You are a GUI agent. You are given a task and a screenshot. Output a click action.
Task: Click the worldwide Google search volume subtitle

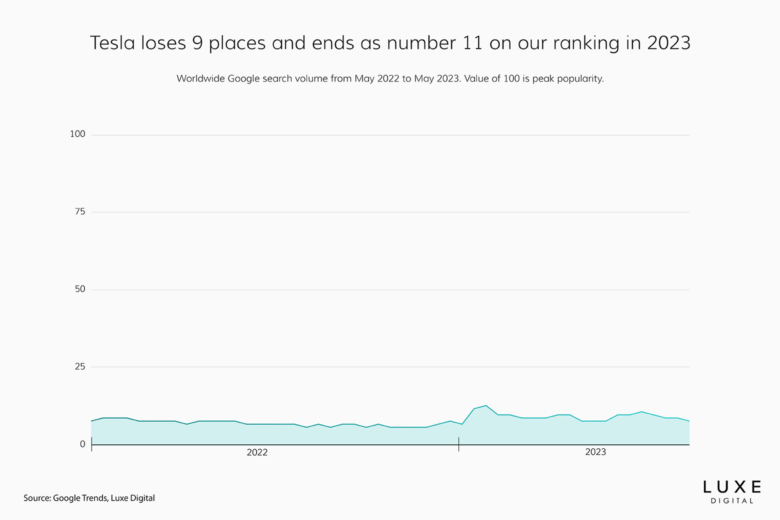390,78
